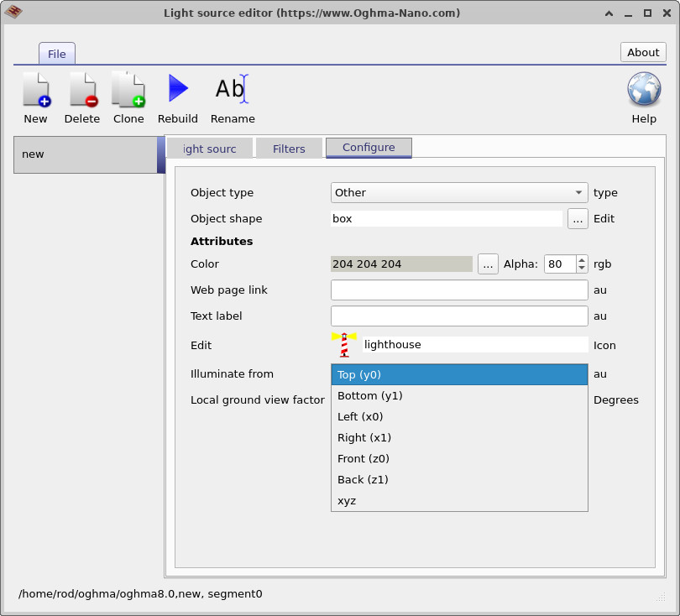
Task: Edit the object shape via the ... button
Action: click(x=578, y=218)
